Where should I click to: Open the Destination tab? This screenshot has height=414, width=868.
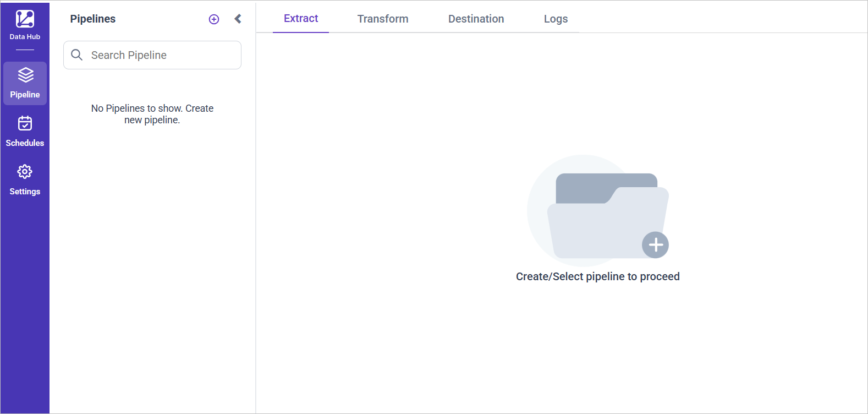476,19
